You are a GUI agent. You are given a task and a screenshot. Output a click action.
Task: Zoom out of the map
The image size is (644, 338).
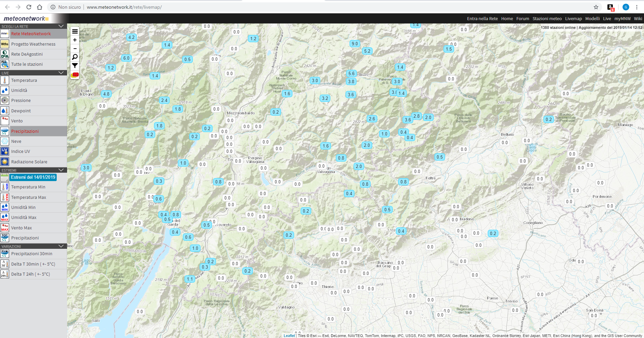(x=75, y=49)
